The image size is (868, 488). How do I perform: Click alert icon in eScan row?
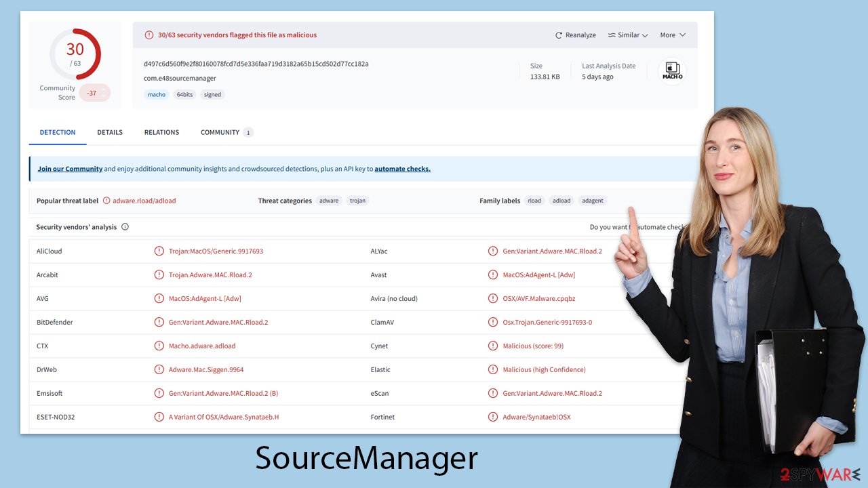(x=493, y=393)
